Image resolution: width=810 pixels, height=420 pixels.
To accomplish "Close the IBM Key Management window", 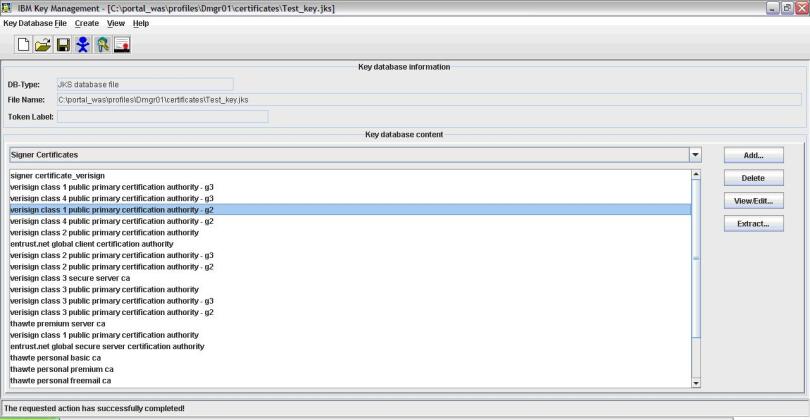I will (x=802, y=8).
